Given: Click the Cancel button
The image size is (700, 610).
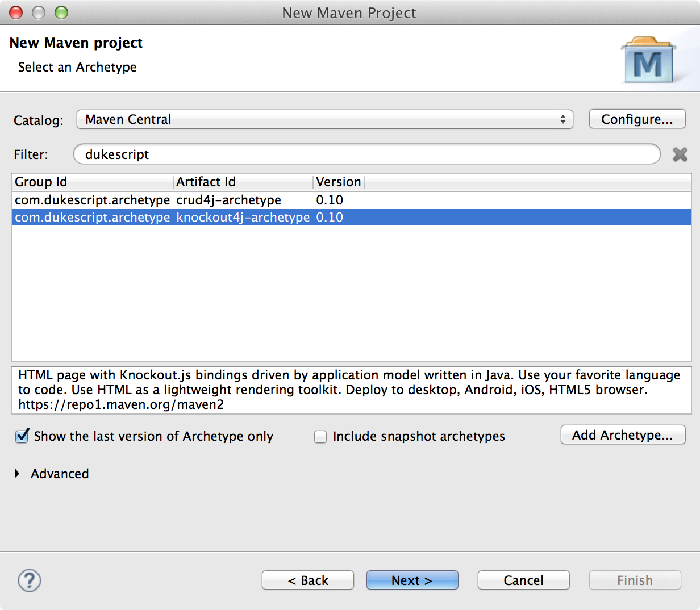Looking at the screenshot, I should coord(523,580).
